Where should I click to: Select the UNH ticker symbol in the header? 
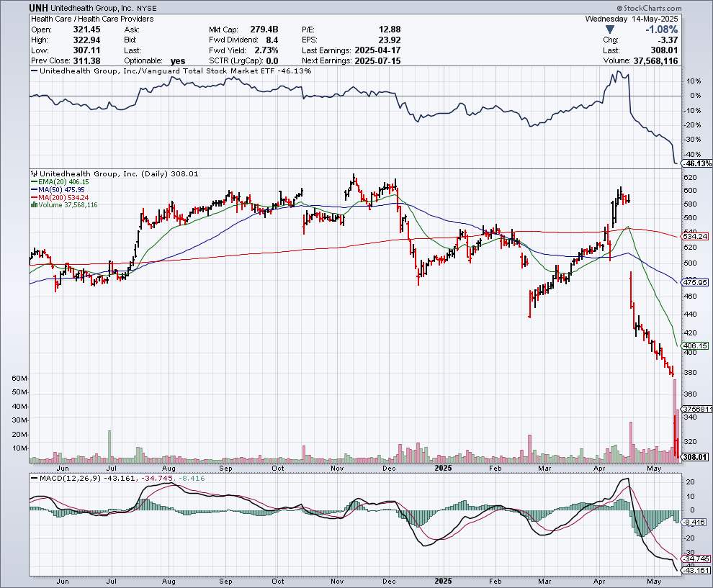point(39,8)
